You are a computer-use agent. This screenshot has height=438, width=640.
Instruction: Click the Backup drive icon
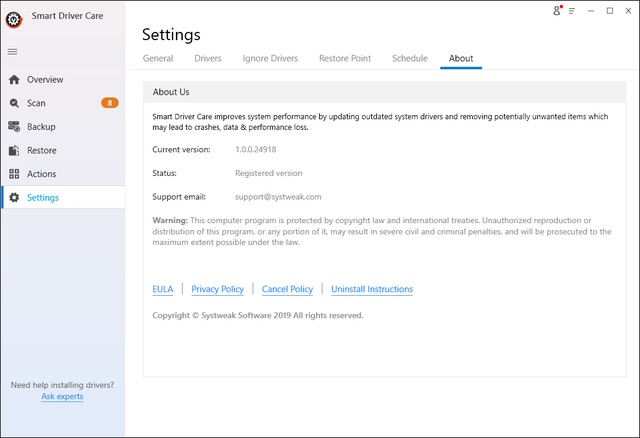click(x=14, y=127)
